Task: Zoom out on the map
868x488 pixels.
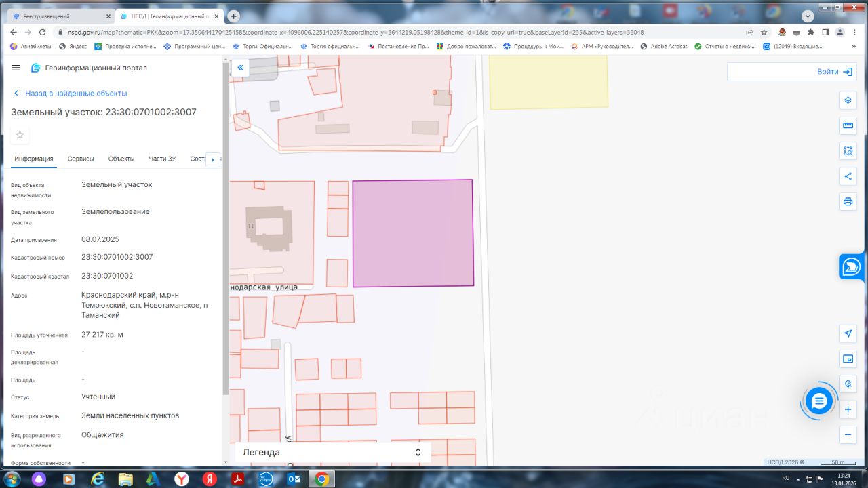Action: pos(848,434)
